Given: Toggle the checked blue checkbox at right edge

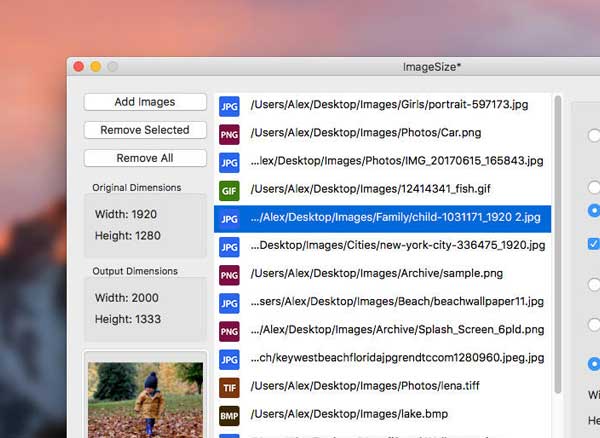Looking at the screenshot, I should point(594,244).
